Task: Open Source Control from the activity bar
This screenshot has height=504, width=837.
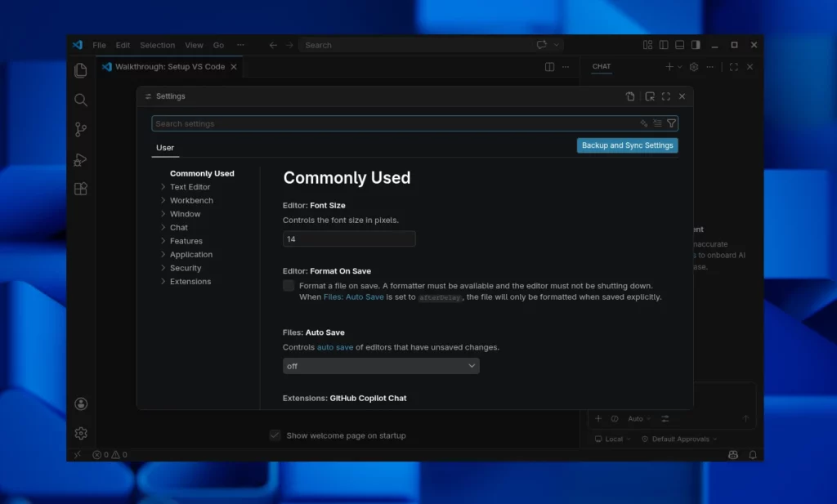Action: pyautogui.click(x=80, y=129)
